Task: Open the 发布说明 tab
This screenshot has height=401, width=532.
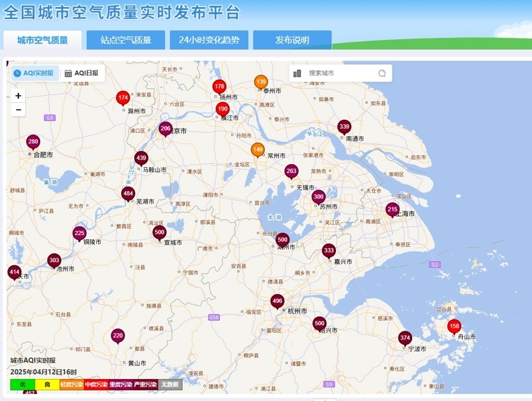Action: tap(293, 40)
